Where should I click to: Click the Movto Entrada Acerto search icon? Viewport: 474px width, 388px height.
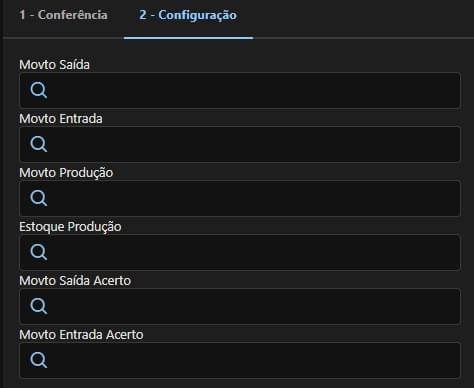(x=39, y=360)
